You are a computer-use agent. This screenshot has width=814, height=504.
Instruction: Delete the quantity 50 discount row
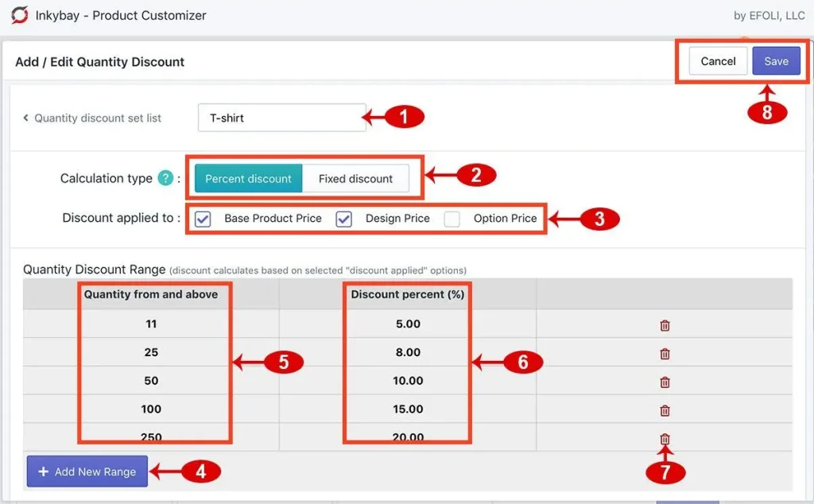pos(664,381)
